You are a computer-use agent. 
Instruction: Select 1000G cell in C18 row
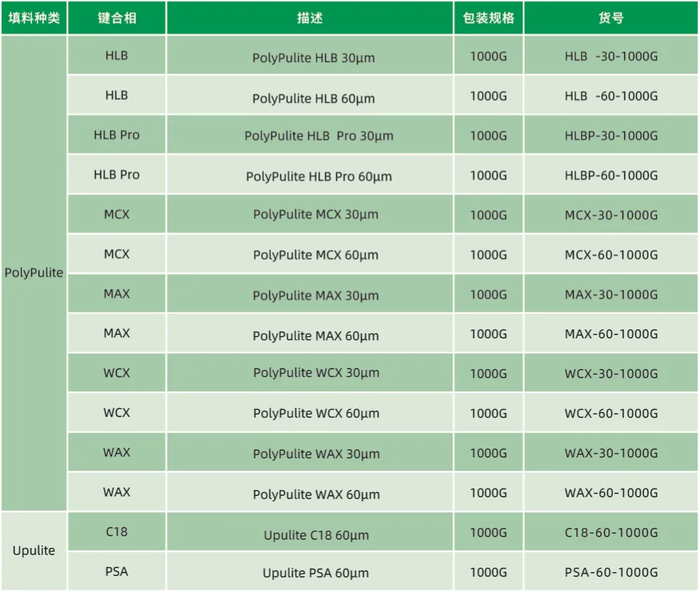[489, 532]
